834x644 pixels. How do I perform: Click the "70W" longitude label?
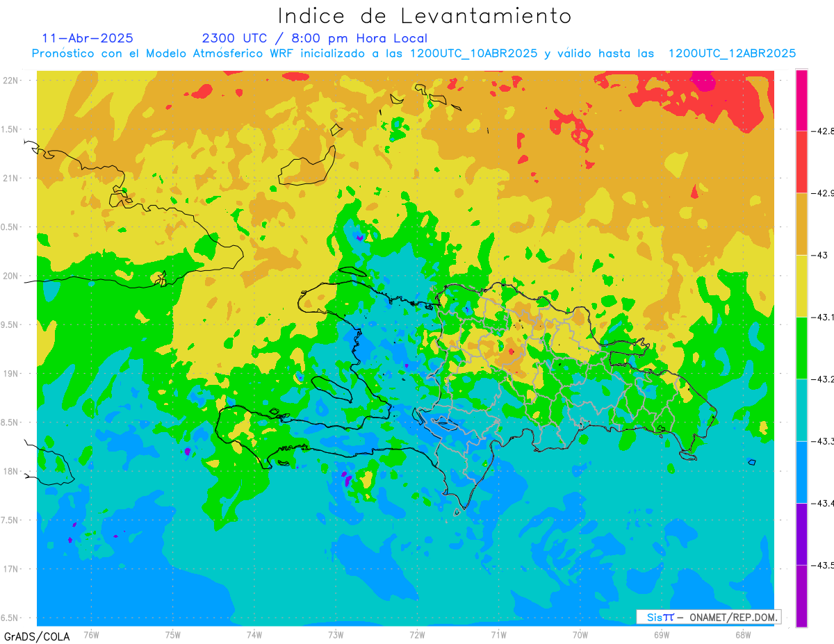click(580, 634)
